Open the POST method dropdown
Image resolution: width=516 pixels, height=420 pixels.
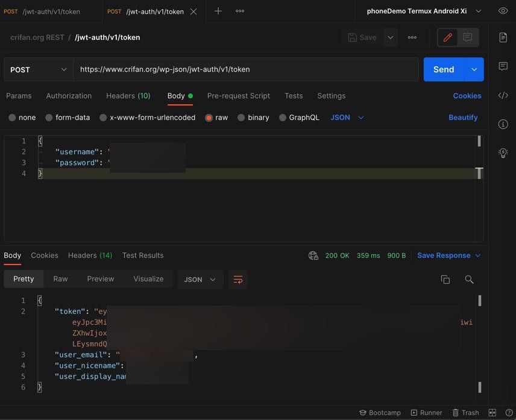coord(39,70)
